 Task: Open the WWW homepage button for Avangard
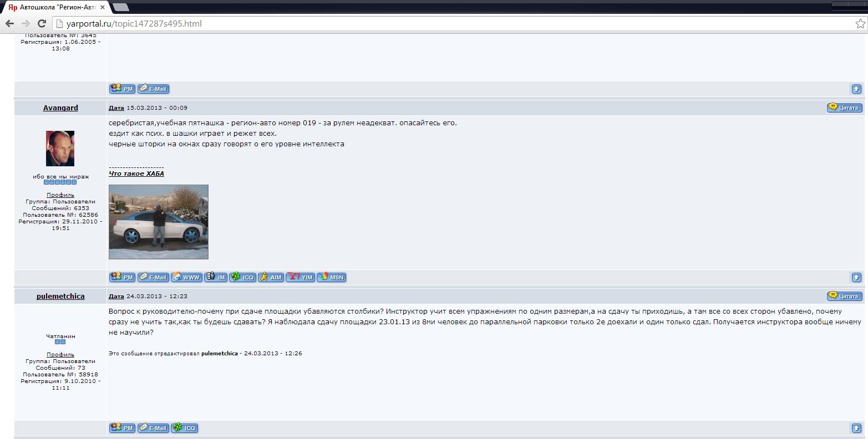(x=186, y=277)
